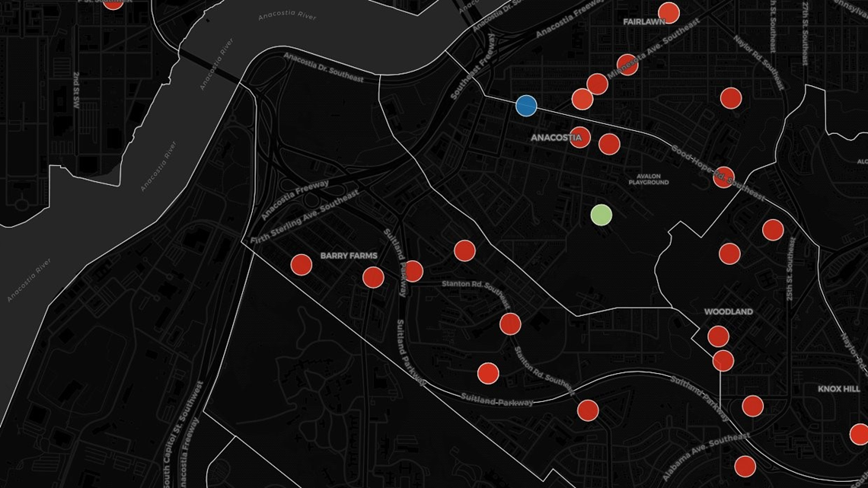Viewport: 868px width, 488px height.
Task: Click the red marker near Naylor Rd Southeast
Action: pyautogui.click(x=731, y=97)
